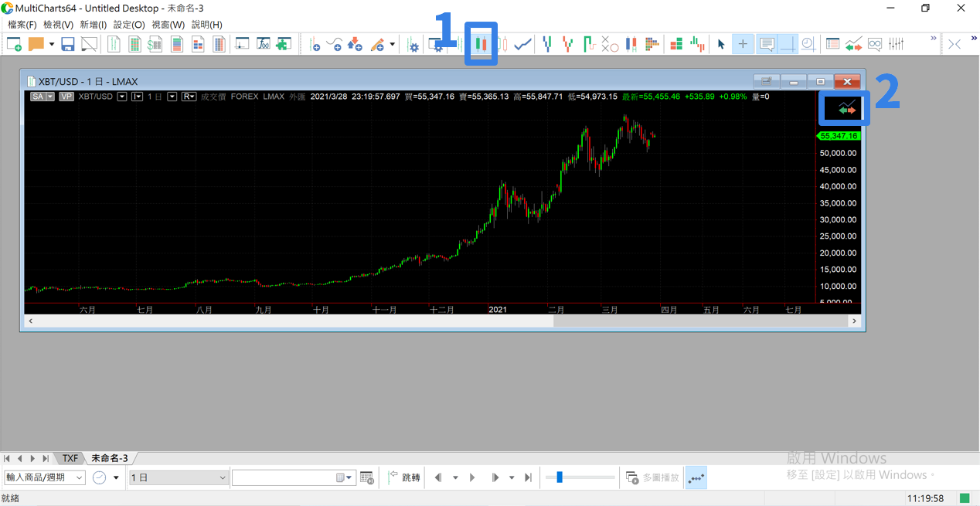Open the 檢視(V) menu
Image resolution: width=980 pixels, height=506 pixels.
58,25
